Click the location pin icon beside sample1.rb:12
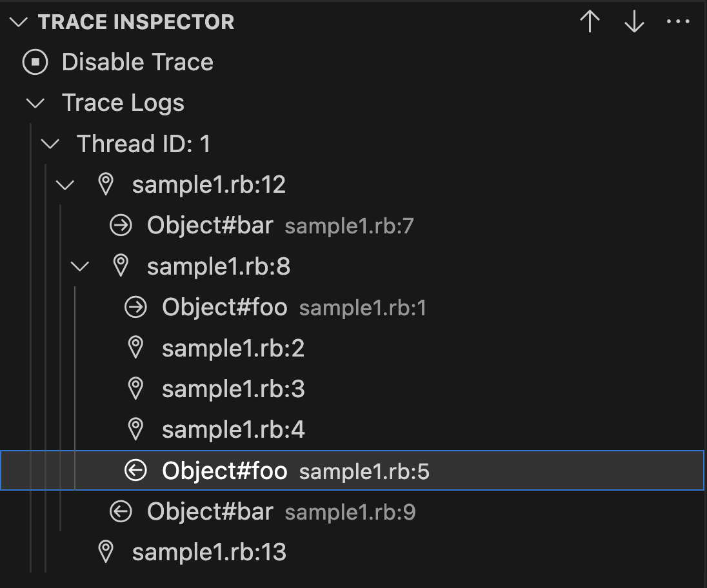Viewport: 707px width, 588px height. (x=105, y=184)
